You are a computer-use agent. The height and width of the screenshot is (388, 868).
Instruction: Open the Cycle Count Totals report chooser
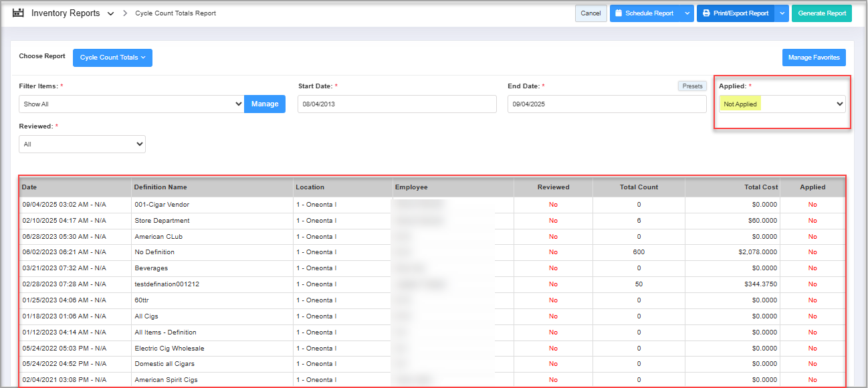tap(112, 58)
